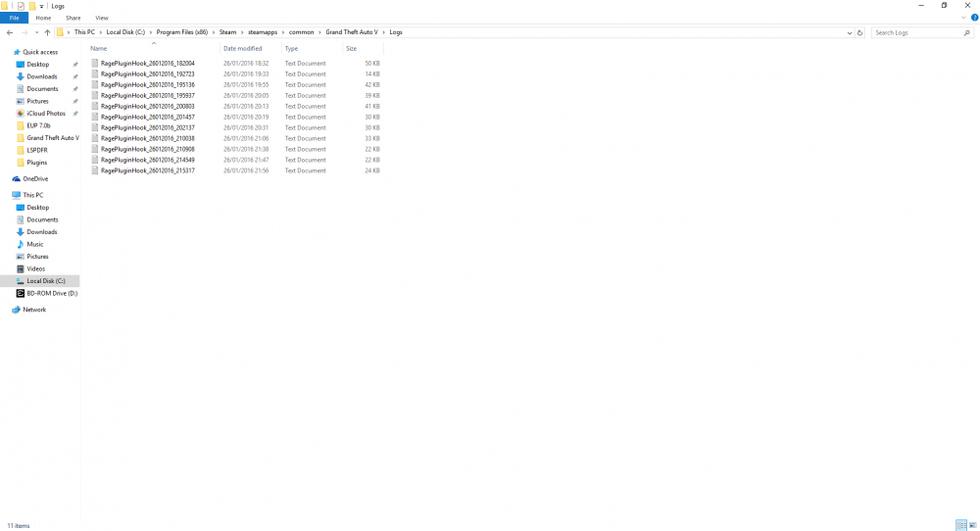Screen dimensions: 980x531
Task: Click steamapps in the address bar
Action: (263, 32)
